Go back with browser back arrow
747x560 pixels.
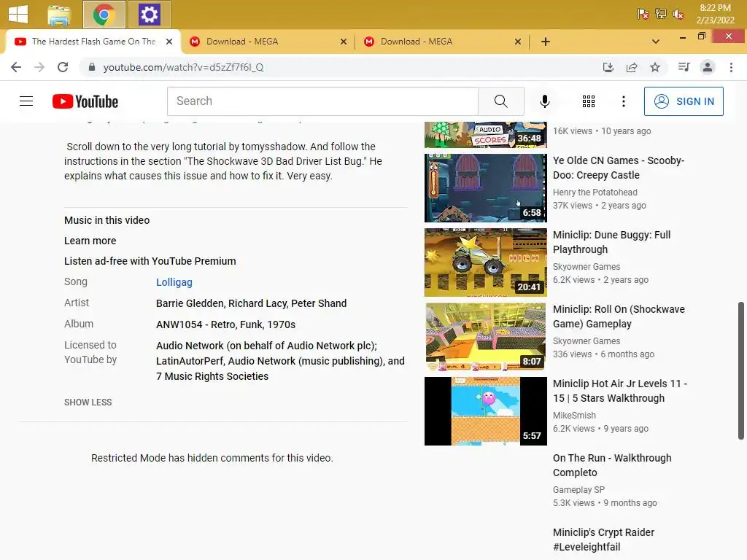coord(16,67)
